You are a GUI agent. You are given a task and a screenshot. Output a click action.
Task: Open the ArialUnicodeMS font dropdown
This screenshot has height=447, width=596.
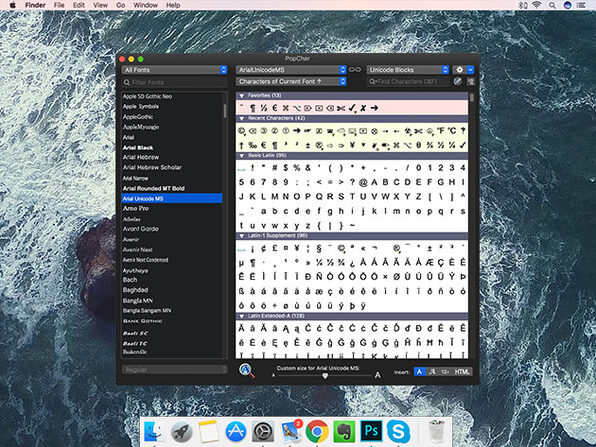pos(291,70)
